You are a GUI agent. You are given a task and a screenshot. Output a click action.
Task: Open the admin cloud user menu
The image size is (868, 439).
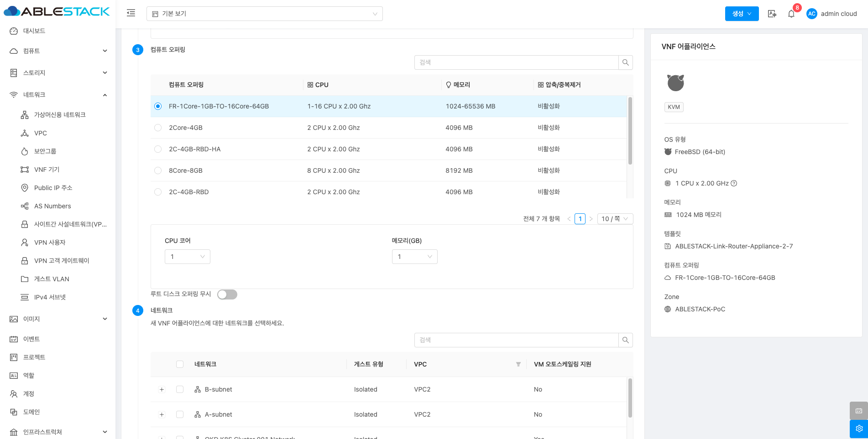point(831,14)
